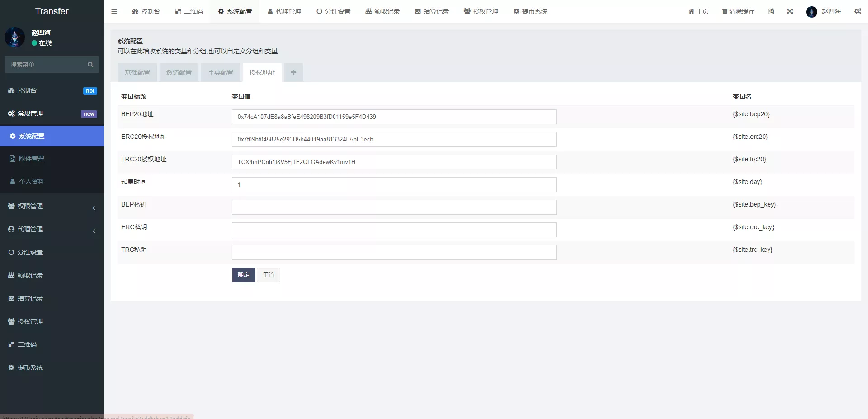Click the search magnifier in sidebar
Viewport: 868px width, 419px height.
pyautogui.click(x=90, y=65)
